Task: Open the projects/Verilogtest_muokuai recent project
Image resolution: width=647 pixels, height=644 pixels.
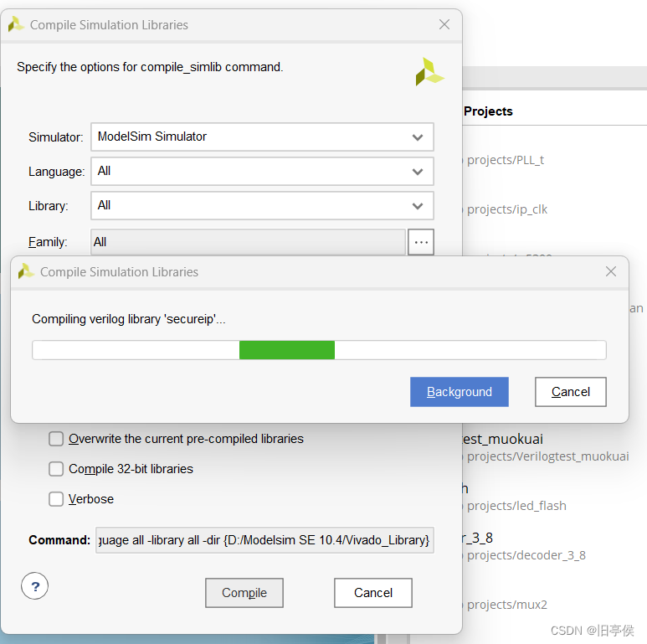Action: click(x=547, y=456)
